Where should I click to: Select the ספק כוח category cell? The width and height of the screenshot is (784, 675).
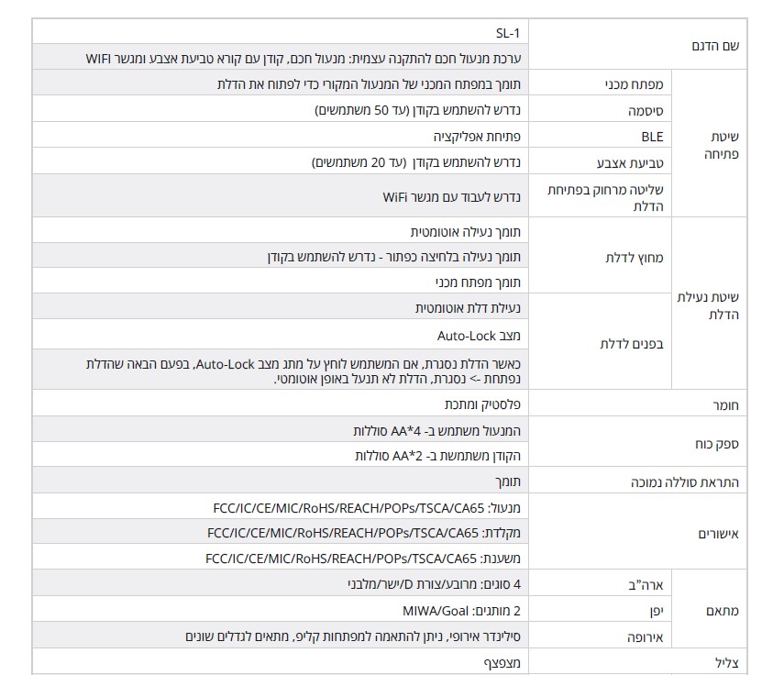pyautogui.click(x=721, y=443)
